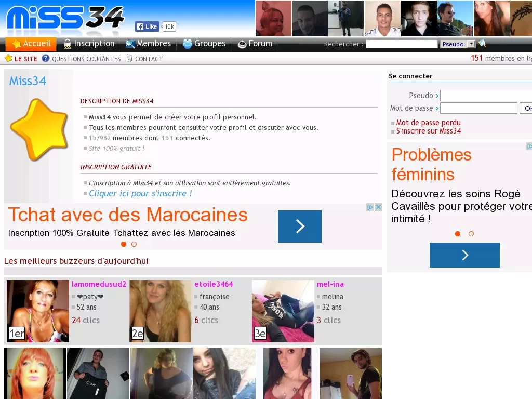Click the Facebook Like button

point(147,26)
